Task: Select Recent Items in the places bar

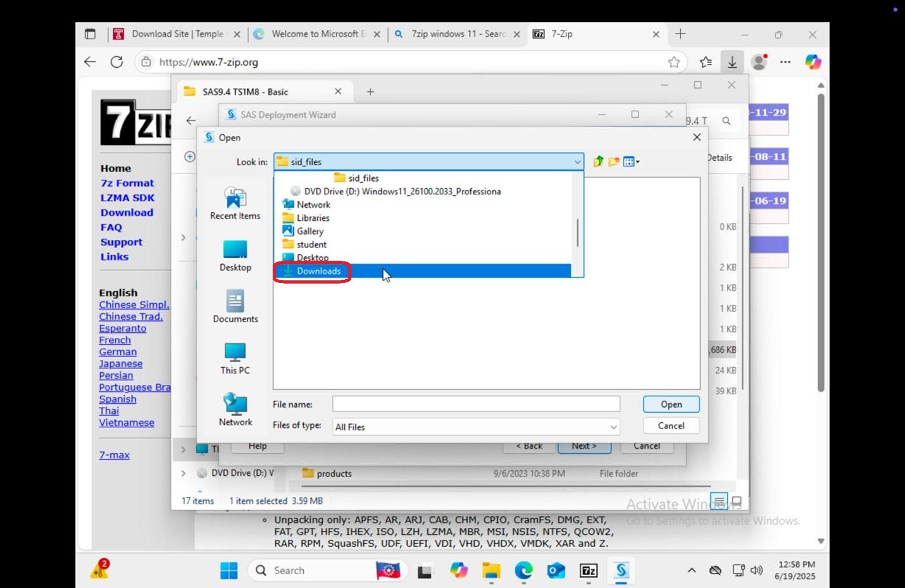Action: click(235, 203)
